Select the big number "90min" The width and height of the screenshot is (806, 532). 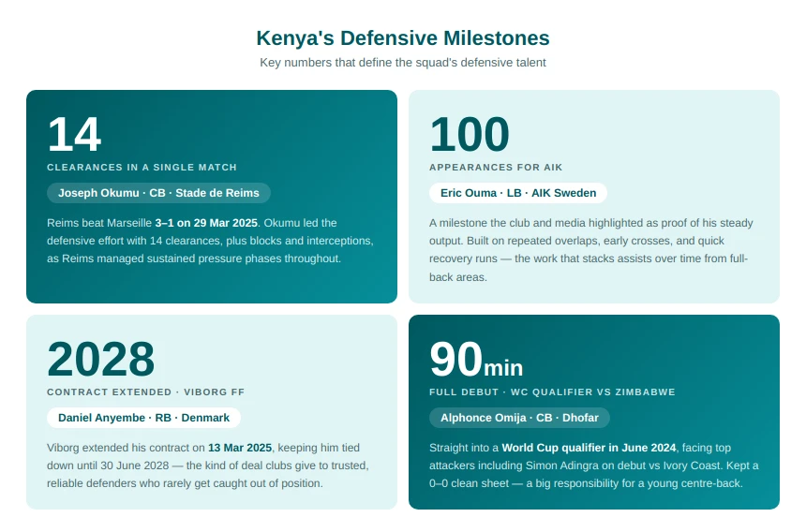coord(476,360)
